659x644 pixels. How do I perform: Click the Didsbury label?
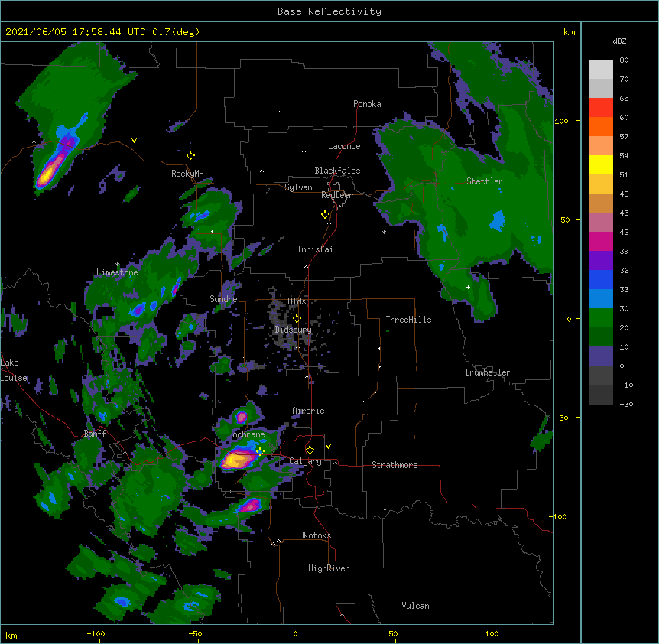294,330
